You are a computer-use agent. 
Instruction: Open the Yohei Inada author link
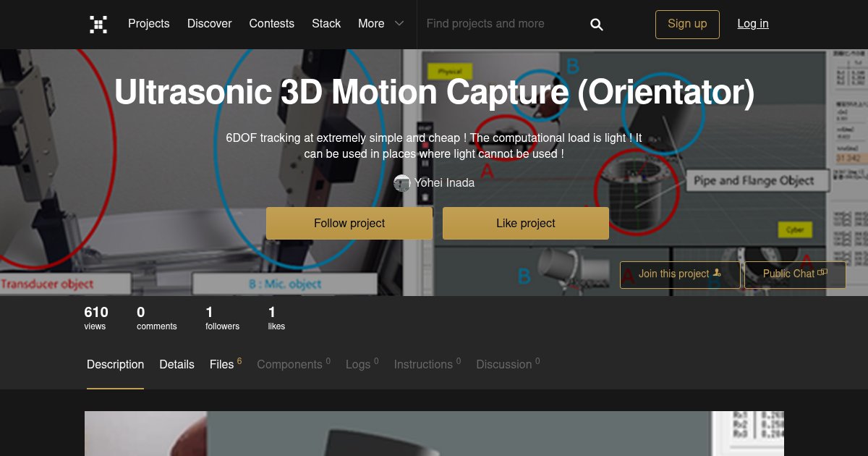point(444,183)
